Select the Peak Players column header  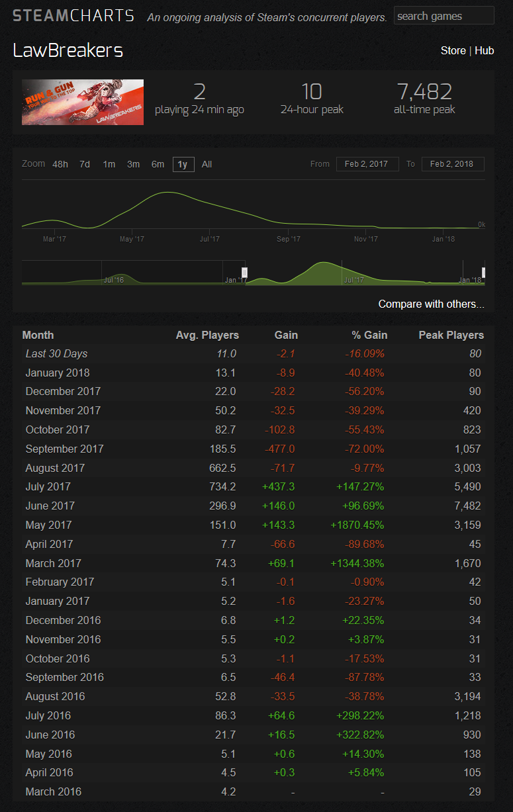[451, 335]
